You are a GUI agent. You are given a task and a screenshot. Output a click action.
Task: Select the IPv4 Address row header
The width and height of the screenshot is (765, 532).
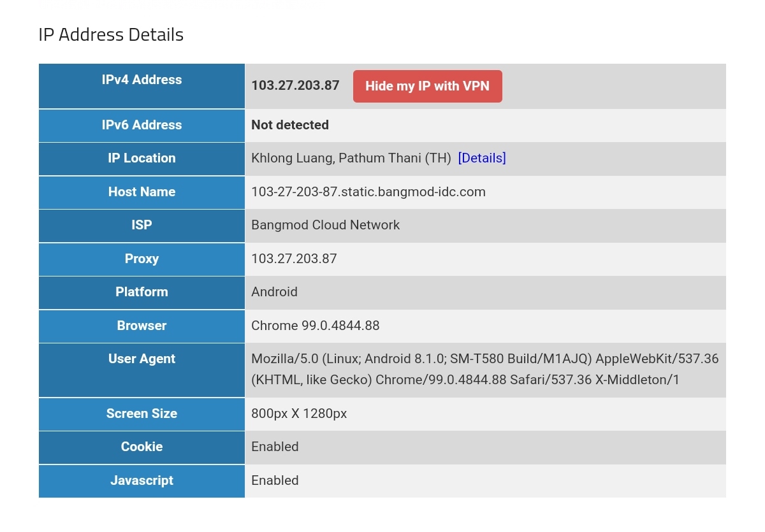pyautogui.click(x=142, y=80)
